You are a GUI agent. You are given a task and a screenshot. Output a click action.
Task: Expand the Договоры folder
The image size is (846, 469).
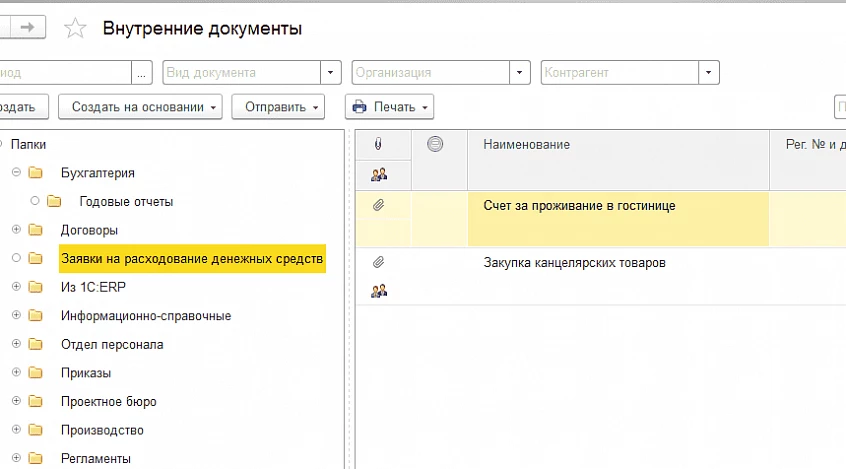coord(16,229)
